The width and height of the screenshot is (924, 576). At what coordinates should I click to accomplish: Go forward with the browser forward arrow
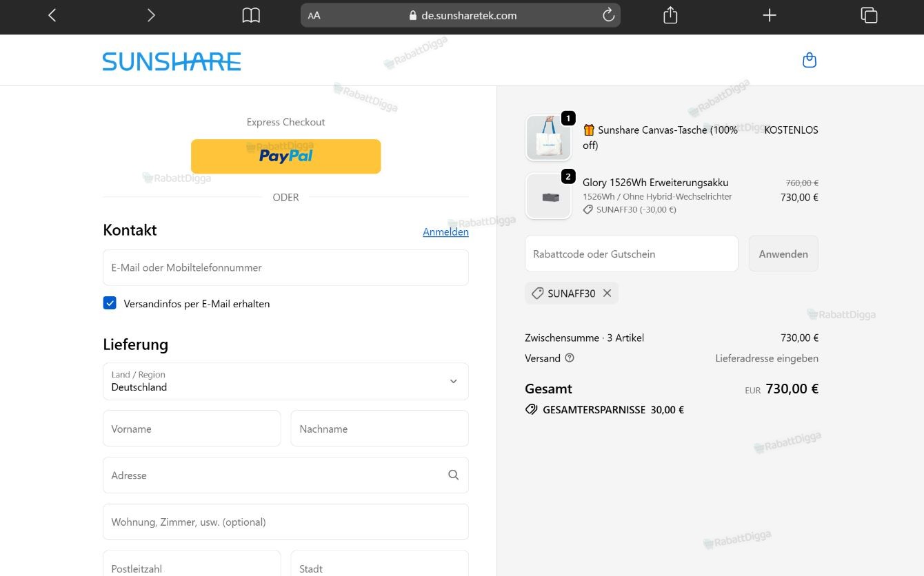[151, 15]
